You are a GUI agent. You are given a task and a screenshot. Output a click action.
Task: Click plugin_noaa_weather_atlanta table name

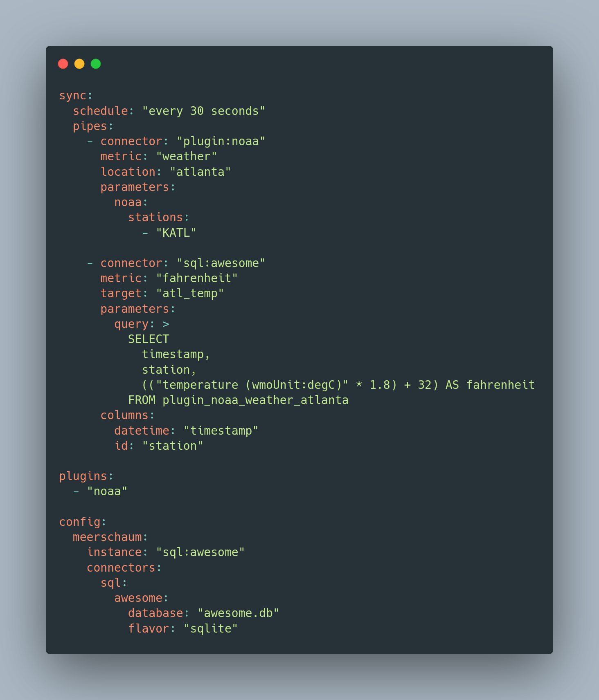click(255, 400)
